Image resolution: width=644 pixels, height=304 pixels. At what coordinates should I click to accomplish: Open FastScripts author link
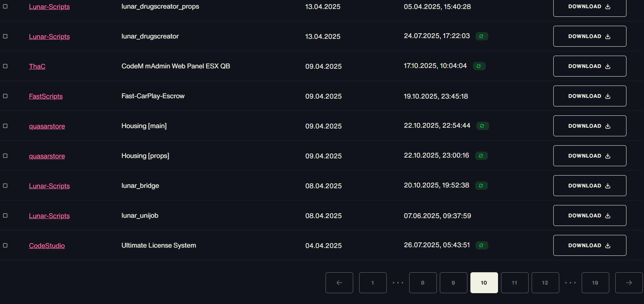[46, 96]
